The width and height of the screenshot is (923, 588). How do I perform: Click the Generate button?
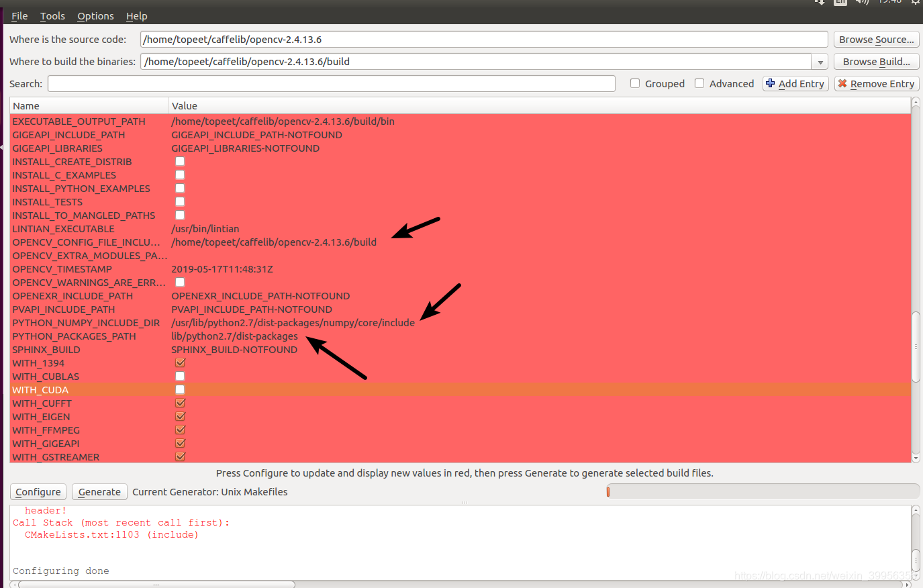[99, 492]
